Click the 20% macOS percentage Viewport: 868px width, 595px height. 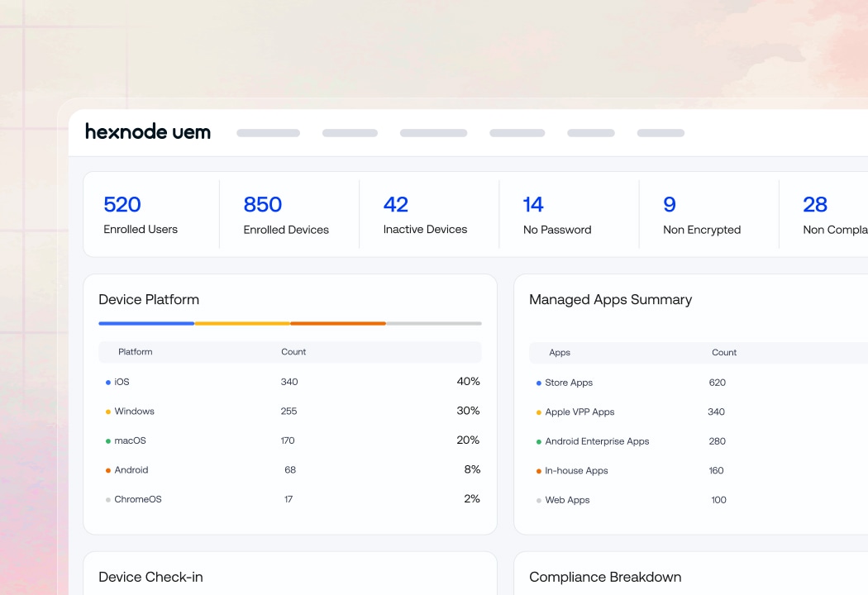tap(469, 440)
